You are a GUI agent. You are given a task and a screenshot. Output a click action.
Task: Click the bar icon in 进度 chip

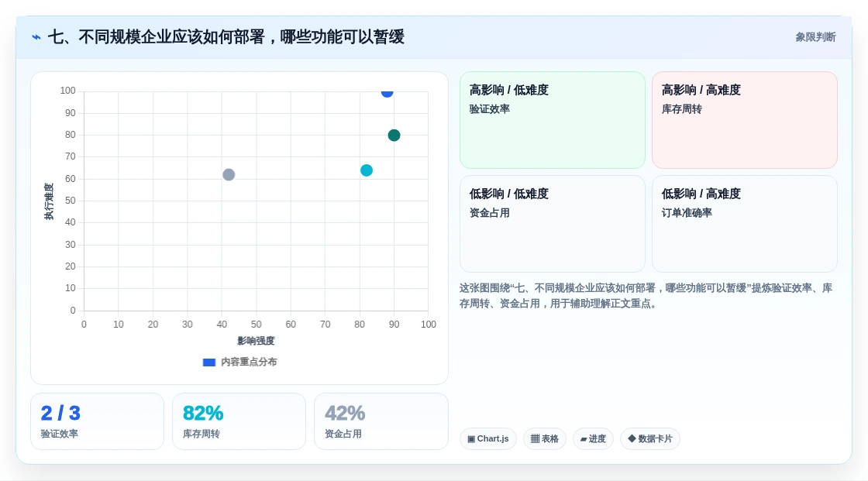[x=584, y=439]
